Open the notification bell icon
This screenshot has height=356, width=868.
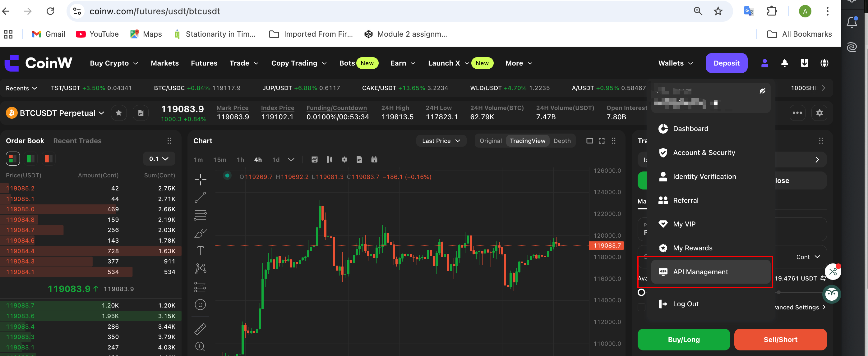pos(784,63)
